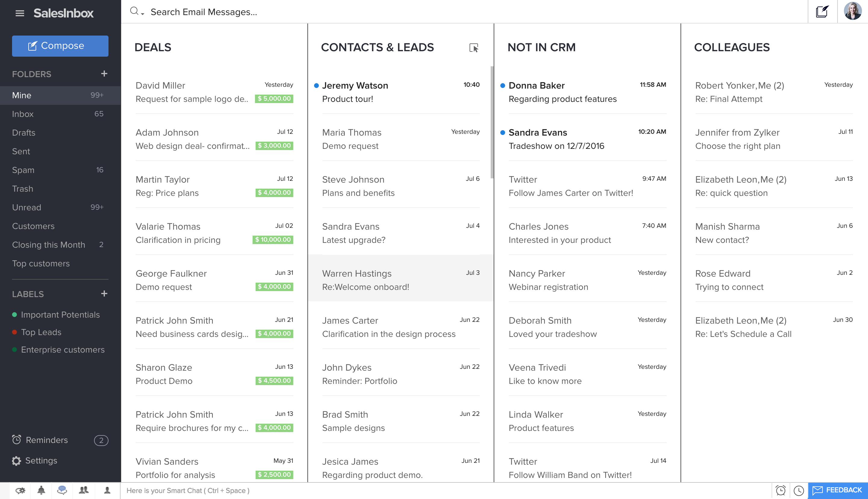This screenshot has height=499, width=868.
Task: Click the compose note icon at top right
Action: pyautogui.click(x=822, y=12)
